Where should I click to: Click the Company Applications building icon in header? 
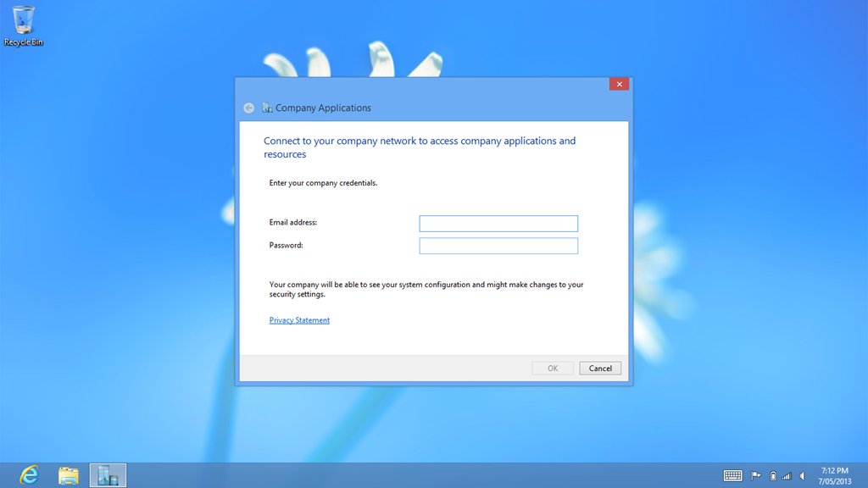[267, 108]
